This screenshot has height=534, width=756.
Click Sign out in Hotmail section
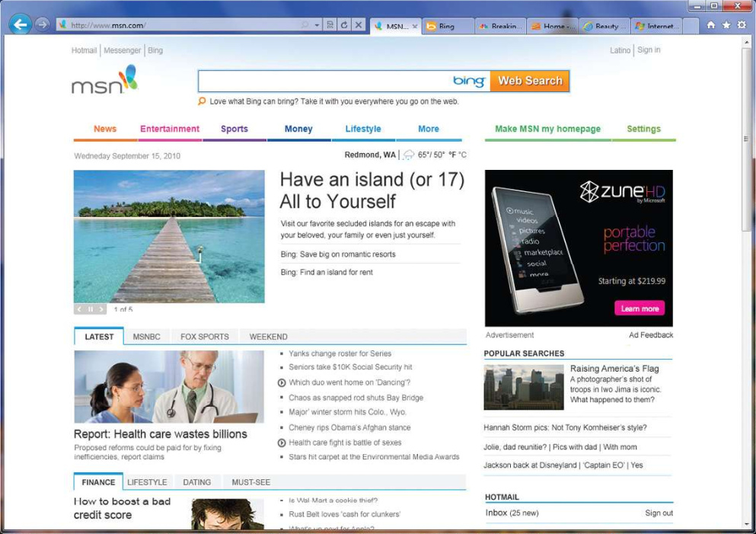[659, 513]
